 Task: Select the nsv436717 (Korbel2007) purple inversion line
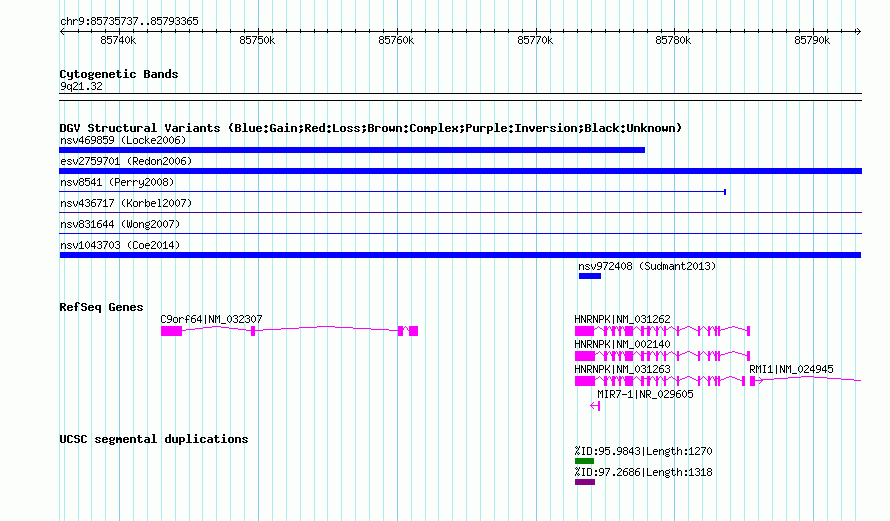click(x=460, y=213)
